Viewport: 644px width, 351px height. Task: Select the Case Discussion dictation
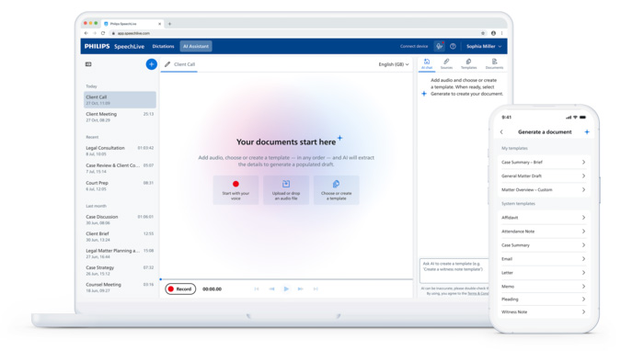pyautogui.click(x=120, y=220)
